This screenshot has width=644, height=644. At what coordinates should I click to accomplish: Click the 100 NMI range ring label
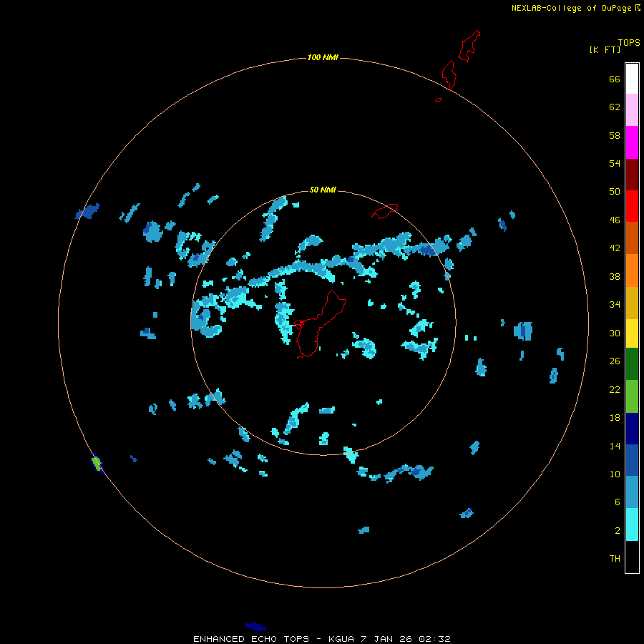pos(323,57)
